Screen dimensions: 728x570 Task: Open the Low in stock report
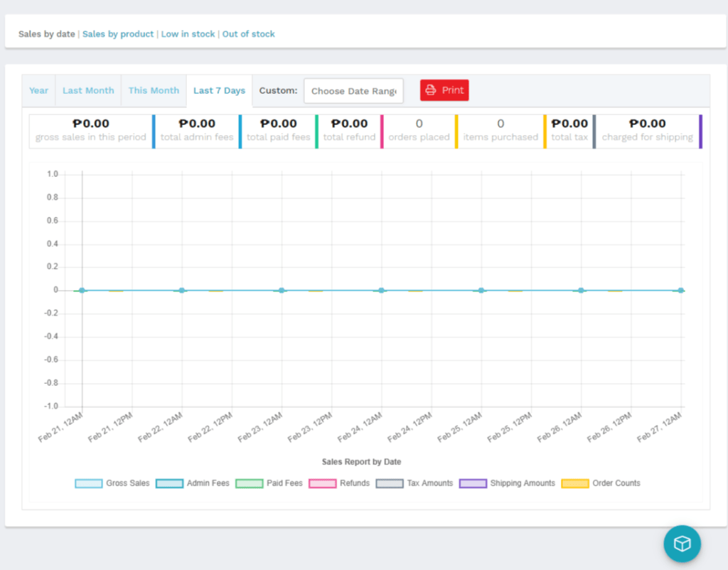click(188, 34)
